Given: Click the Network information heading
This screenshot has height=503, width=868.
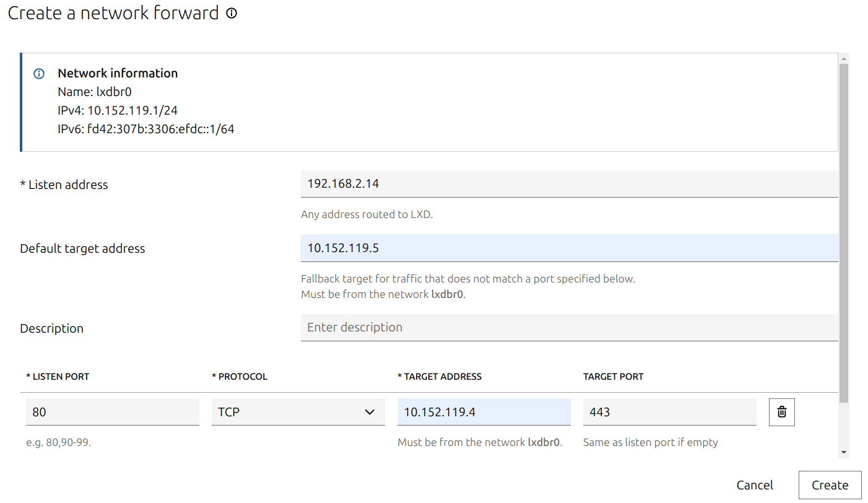Looking at the screenshot, I should (x=118, y=73).
